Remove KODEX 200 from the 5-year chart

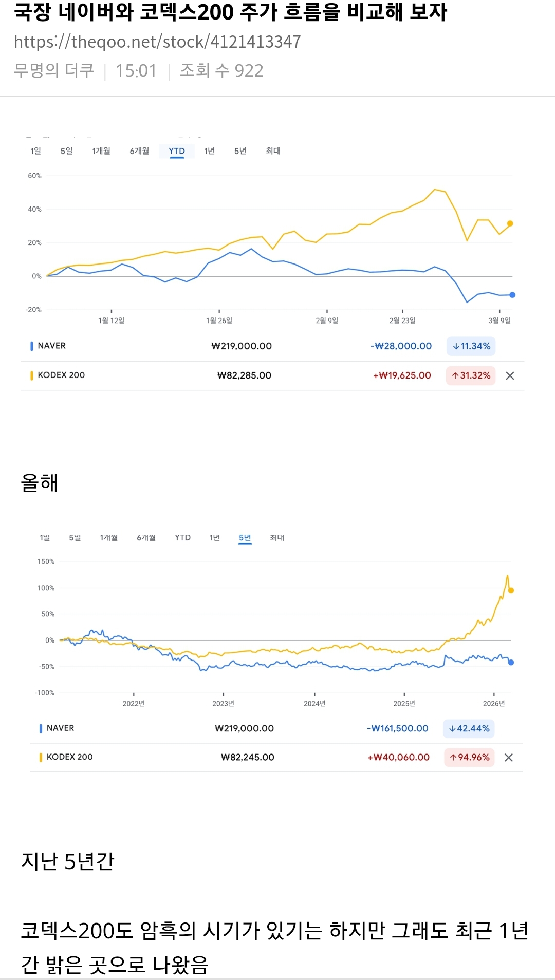(508, 758)
